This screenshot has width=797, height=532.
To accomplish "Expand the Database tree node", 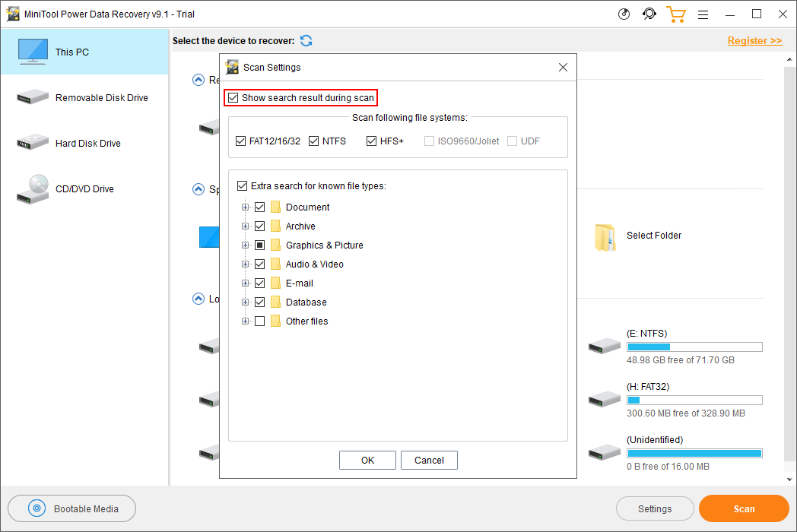I will click(245, 302).
